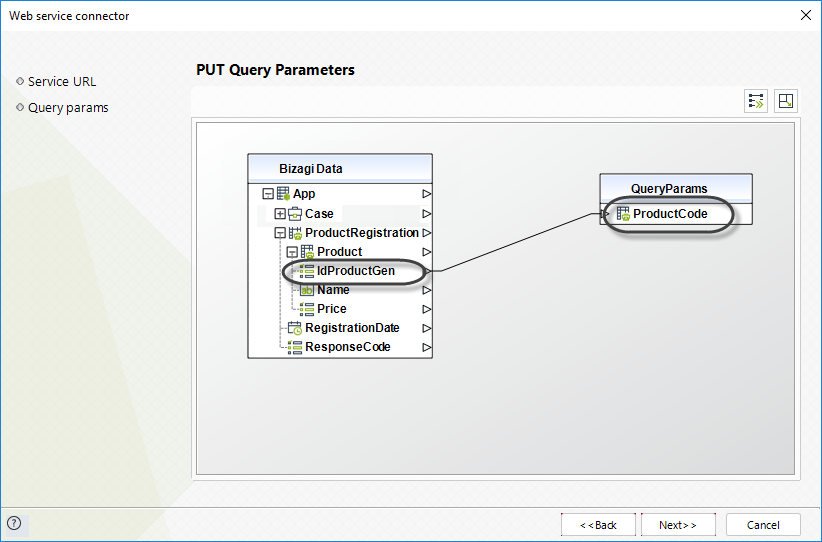
Task: Click the RegistrationDate calendar icon
Action: click(295, 328)
